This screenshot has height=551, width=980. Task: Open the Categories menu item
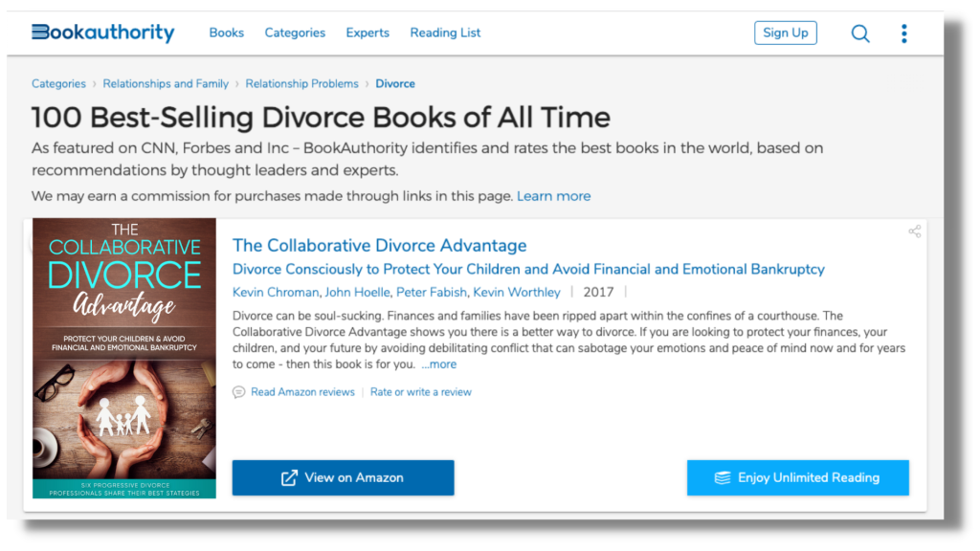coord(295,33)
